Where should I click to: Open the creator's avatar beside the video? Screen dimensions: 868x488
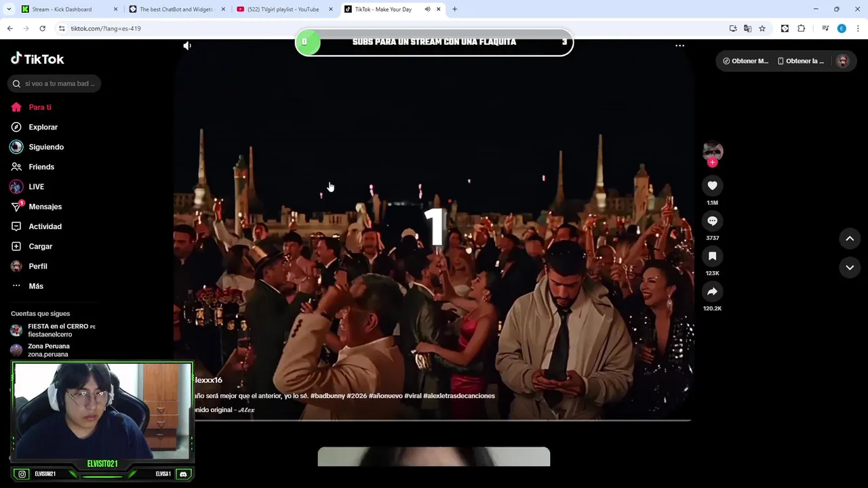(712, 150)
